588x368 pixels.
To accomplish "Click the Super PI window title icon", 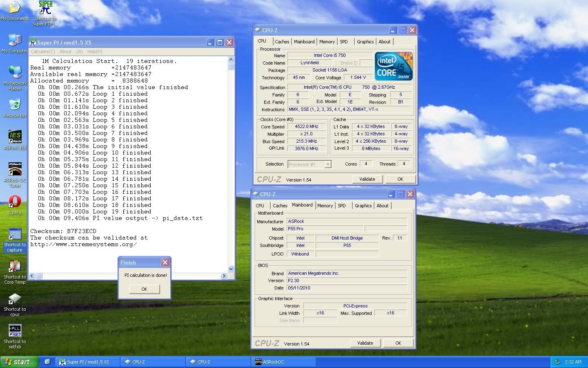I will pyautogui.click(x=33, y=42).
